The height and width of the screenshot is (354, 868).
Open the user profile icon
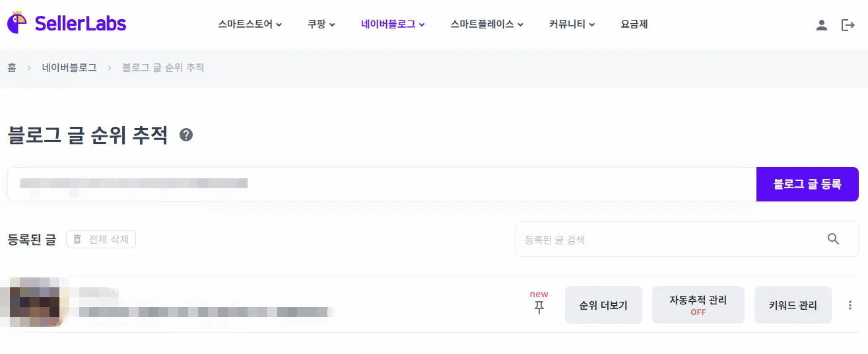pos(822,25)
